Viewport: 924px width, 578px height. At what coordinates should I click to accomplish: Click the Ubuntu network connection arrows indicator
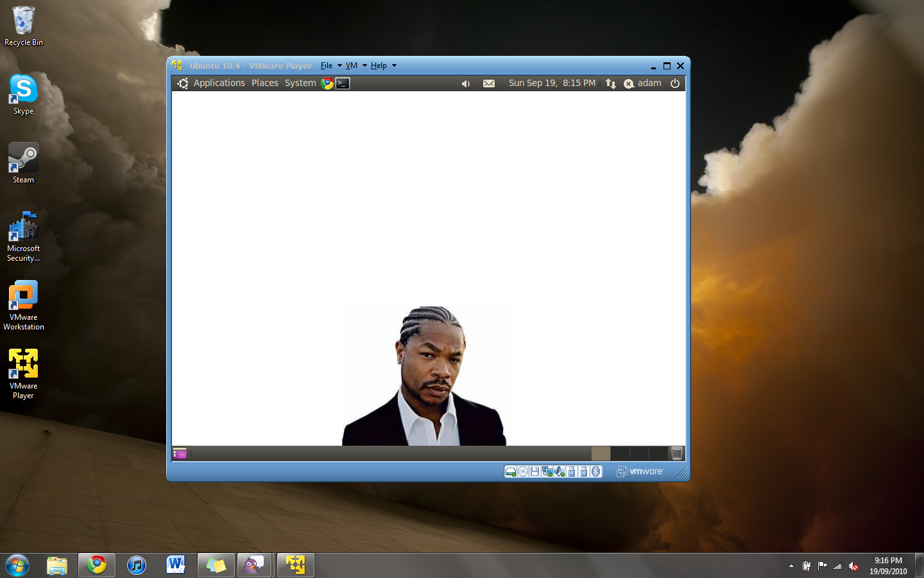pyautogui.click(x=611, y=83)
